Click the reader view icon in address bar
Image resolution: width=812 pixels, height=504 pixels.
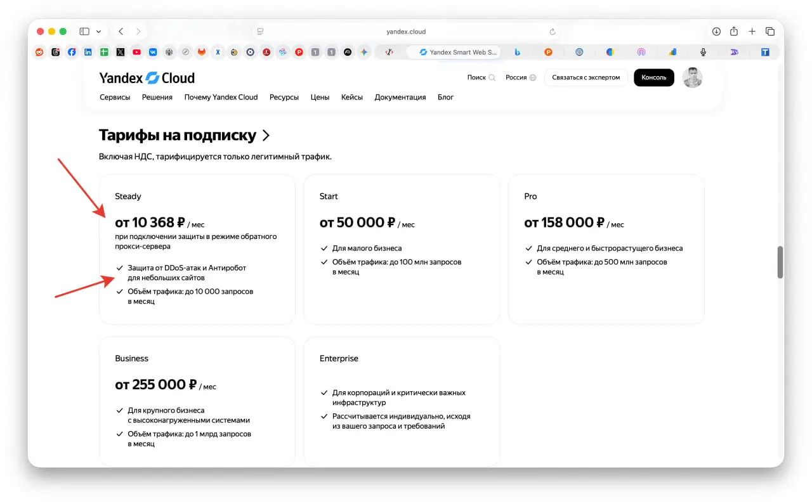click(x=260, y=32)
